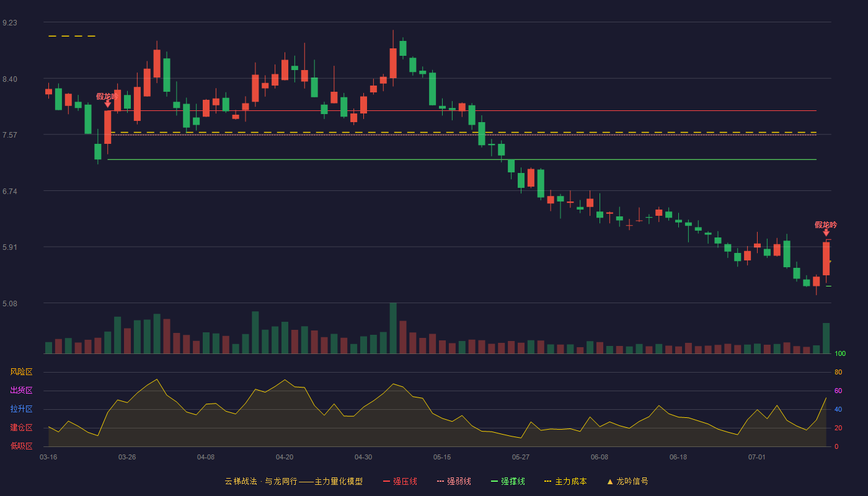Select the 风险区 zone label

pyautogui.click(x=21, y=372)
